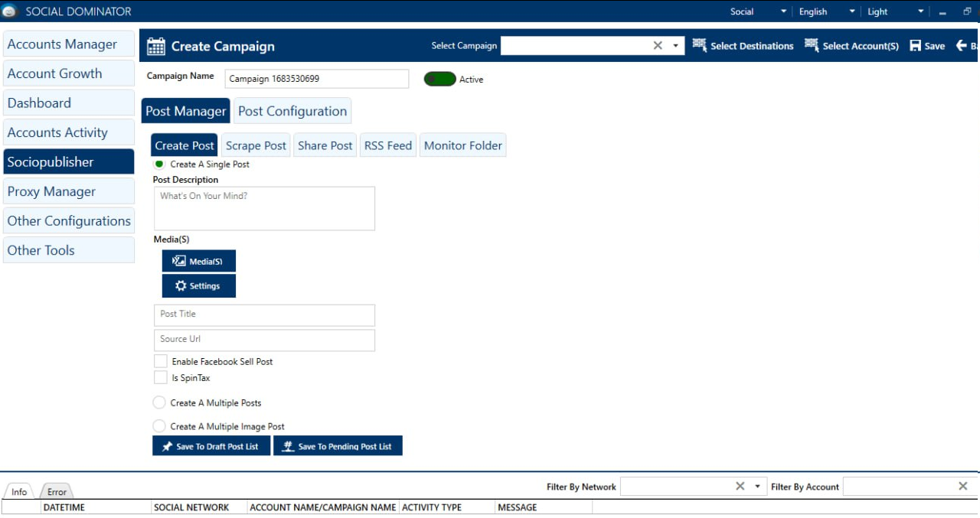This screenshot has height=518, width=980.
Task: Clear the Select Campaign field with its X
Action: (x=658, y=46)
